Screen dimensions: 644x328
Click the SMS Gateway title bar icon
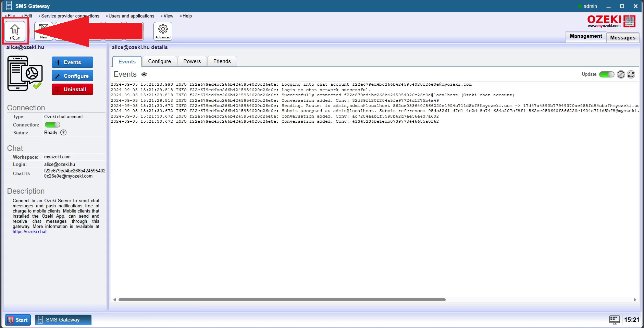(x=9, y=6)
